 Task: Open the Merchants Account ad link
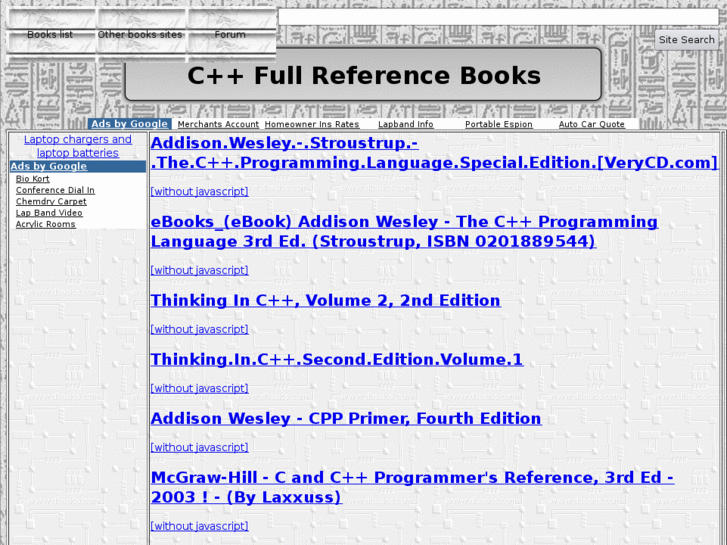[218, 124]
